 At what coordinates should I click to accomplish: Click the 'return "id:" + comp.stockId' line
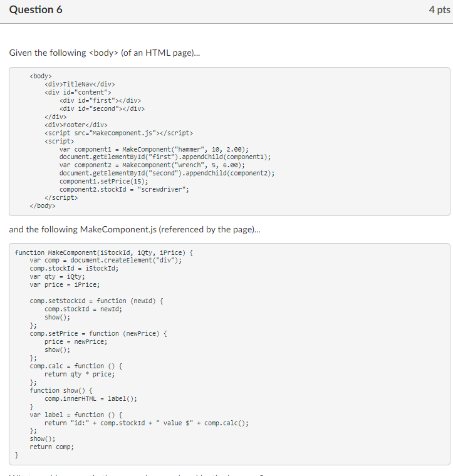point(147,423)
